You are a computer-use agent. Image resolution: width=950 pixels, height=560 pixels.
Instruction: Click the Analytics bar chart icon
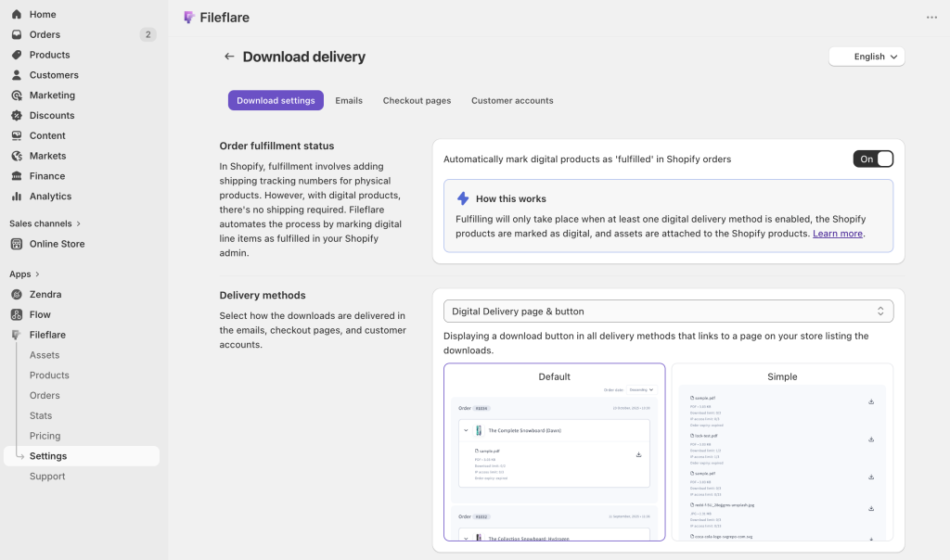point(17,197)
